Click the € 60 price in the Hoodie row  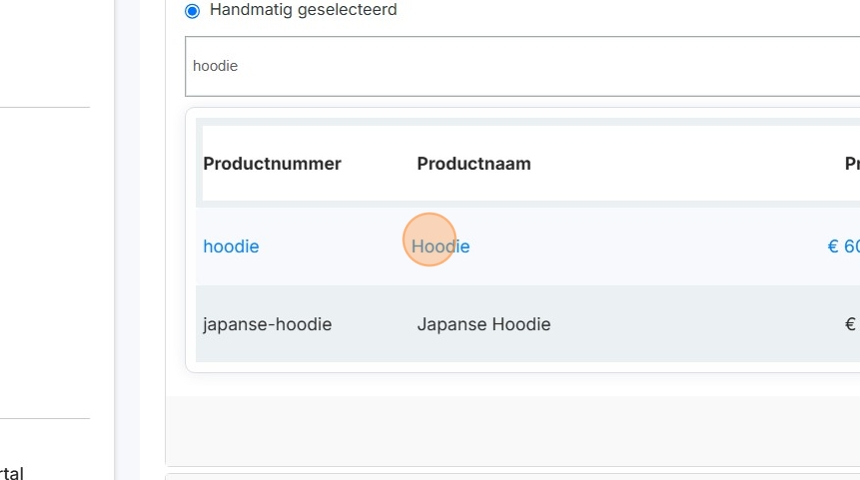843,246
